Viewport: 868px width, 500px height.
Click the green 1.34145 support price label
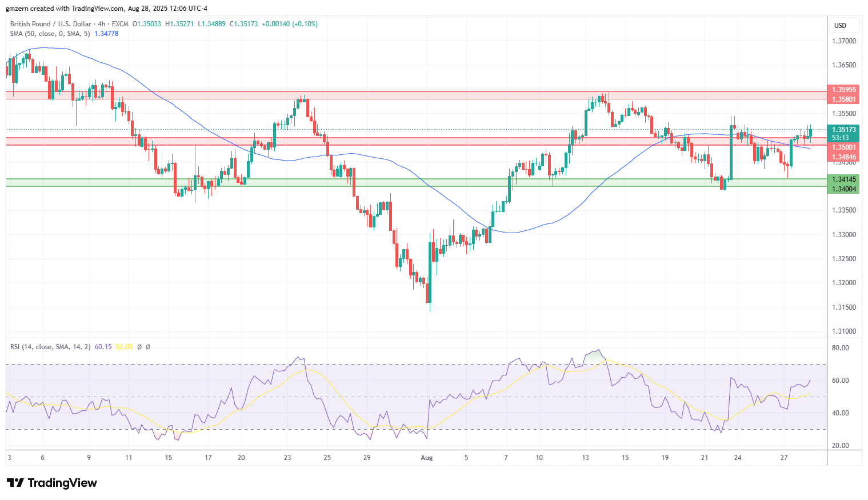(843, 179)
